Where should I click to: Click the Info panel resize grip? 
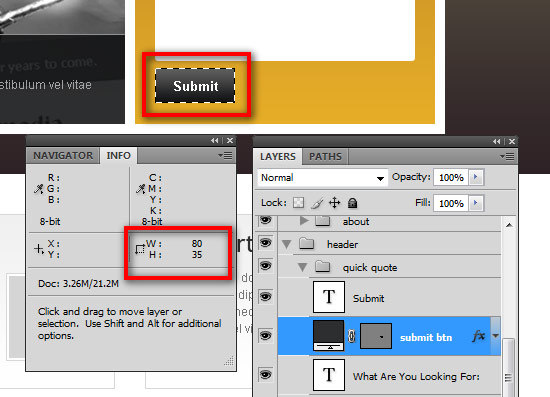point(229,361)
